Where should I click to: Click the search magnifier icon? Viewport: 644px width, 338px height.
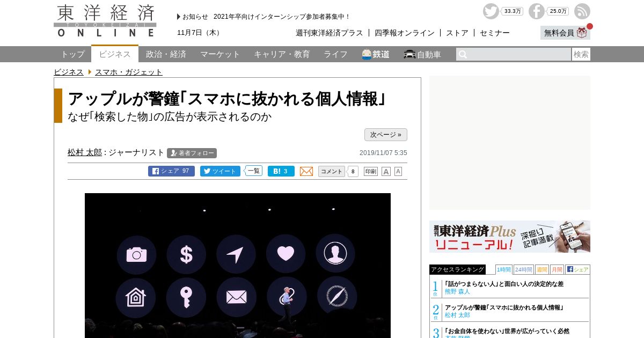point(463,54)
